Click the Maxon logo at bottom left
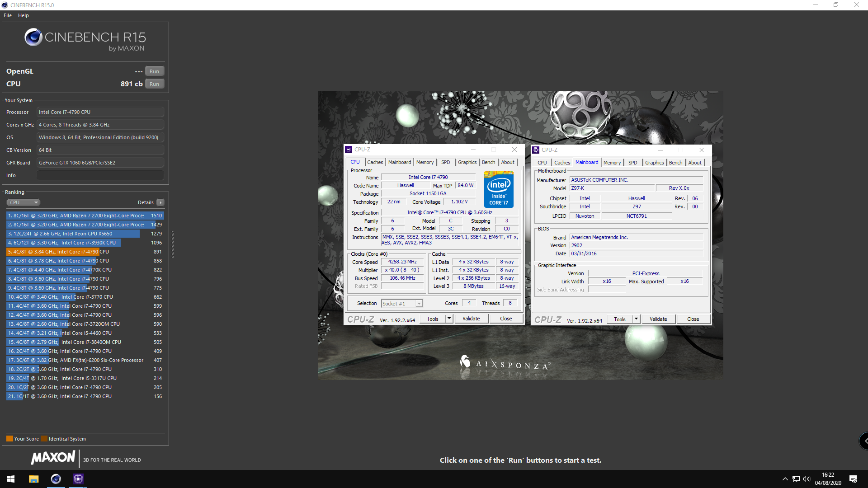The height and width of the screenshot is (488, 868). 53,458
